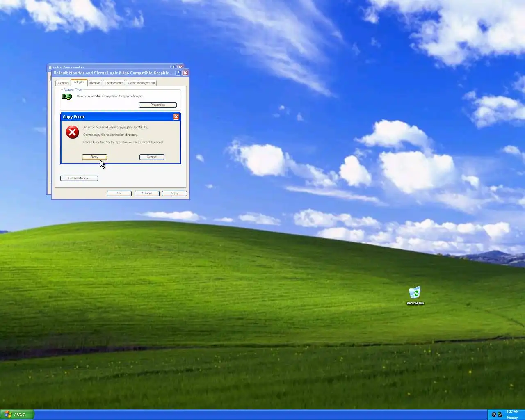The height and width of the screenshot is (420, 525).
Task: Click 'Cannot copy file to destination directory' text
Action: tap(110, 135)
